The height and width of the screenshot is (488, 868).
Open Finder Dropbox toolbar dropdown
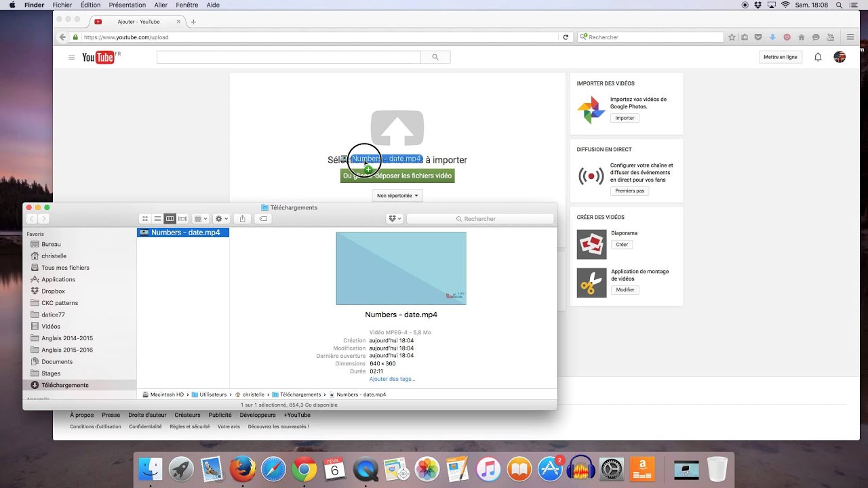point(395,219)
